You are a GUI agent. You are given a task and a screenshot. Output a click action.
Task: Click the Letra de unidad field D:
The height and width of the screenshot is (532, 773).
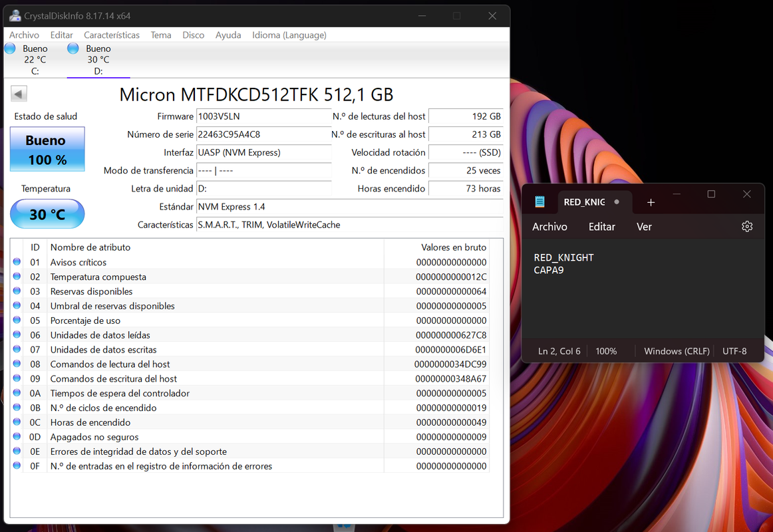click(263, 188)
